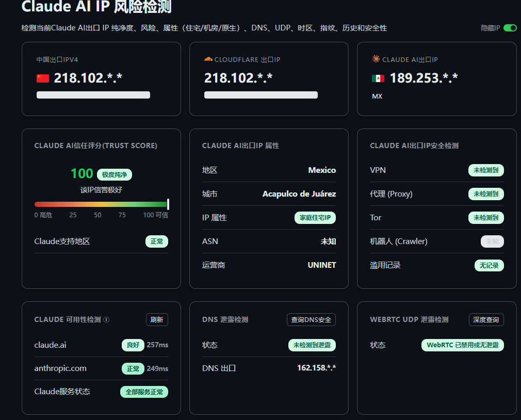Click the DNS 泄露检测 card heading
The width and height of the screenshot is (521, 420).
[225, 320]
